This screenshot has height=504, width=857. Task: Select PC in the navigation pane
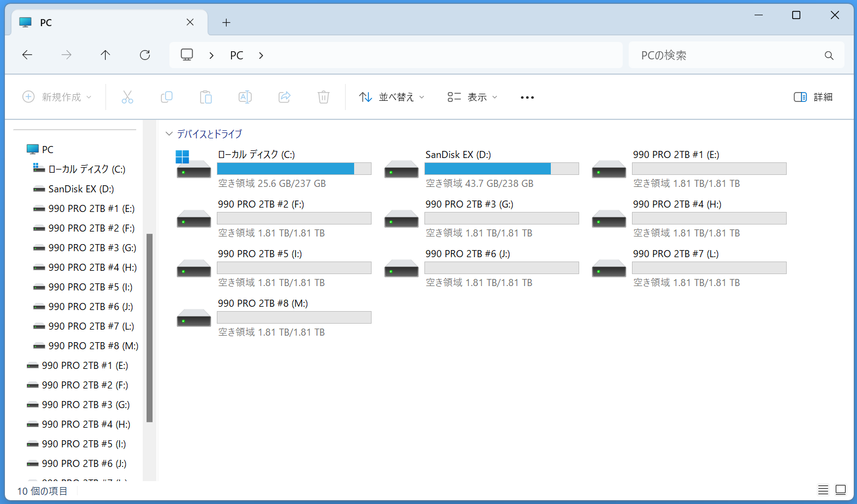48,149
